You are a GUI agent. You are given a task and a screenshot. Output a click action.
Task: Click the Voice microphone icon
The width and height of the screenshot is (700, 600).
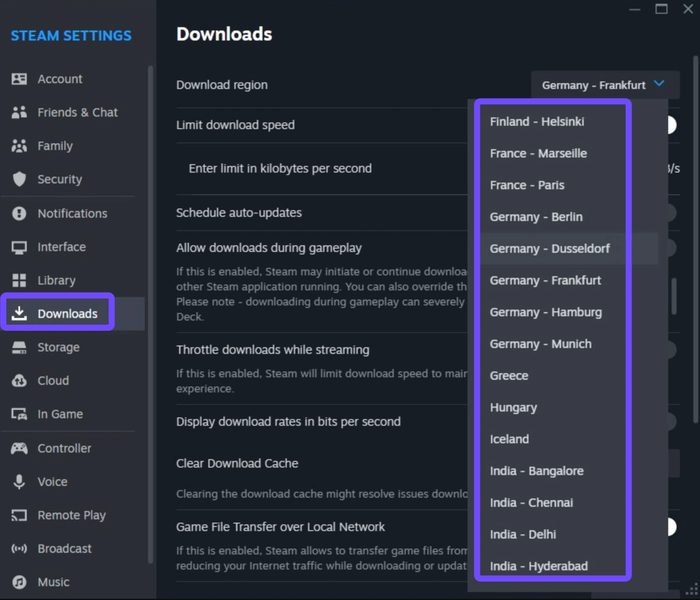coord(19,482)
